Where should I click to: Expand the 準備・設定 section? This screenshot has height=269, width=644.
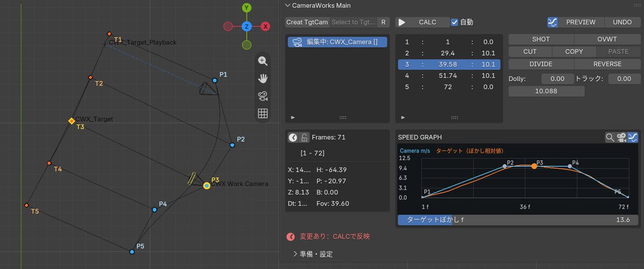point(295,254)
